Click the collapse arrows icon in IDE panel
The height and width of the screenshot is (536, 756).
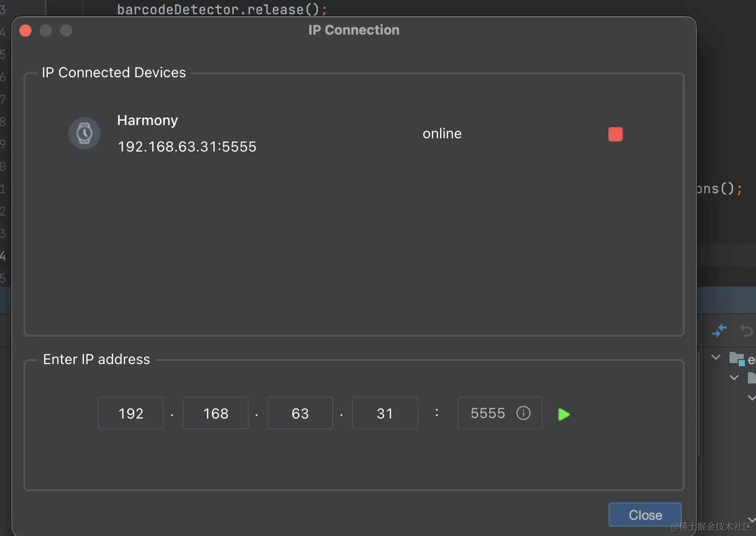(x=719, y=331)
